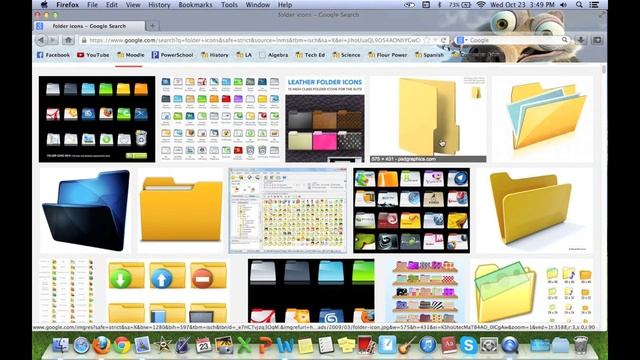This screenshot has width=640, height=360.
Task: Open Calendar icon showing 23 in dock
Action: click(x=203, y=345)
